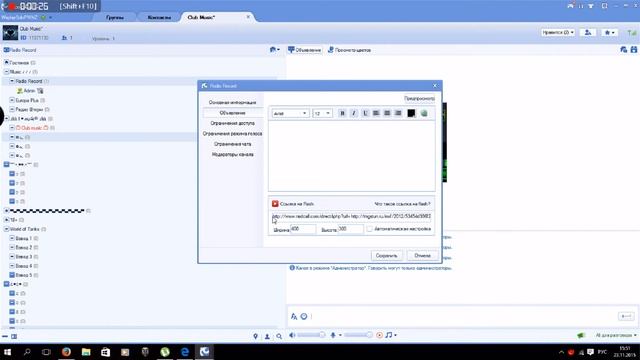Click the orange record button
This screenshot has width=640, height=360.
379,335
